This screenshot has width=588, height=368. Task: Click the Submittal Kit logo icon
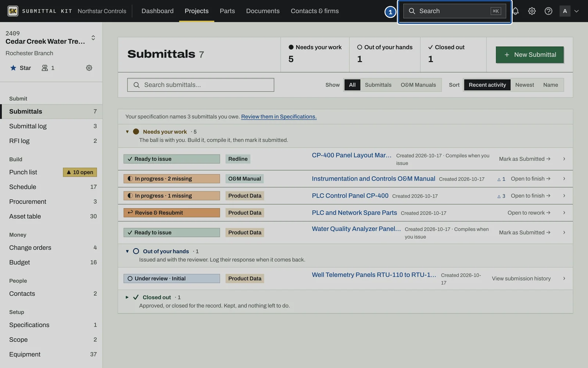coord(13,11)
